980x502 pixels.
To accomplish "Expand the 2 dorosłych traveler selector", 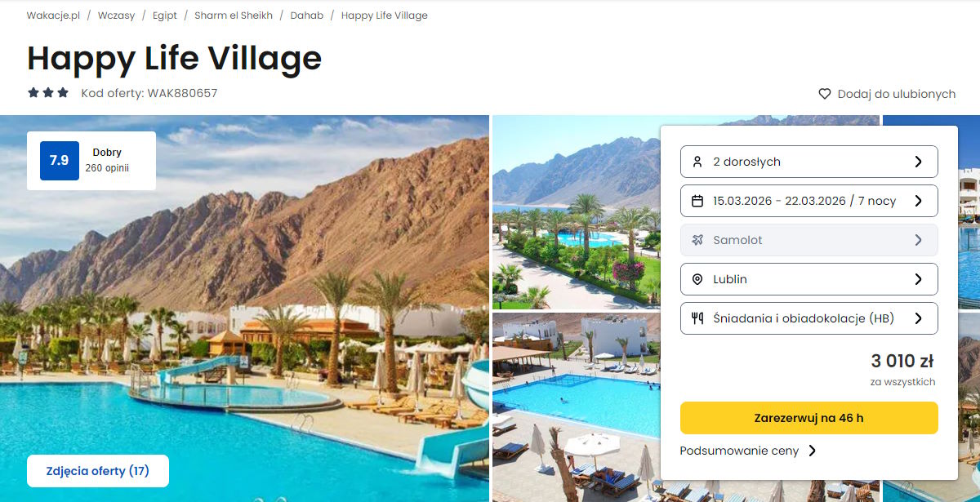I will tap(809, 162).
